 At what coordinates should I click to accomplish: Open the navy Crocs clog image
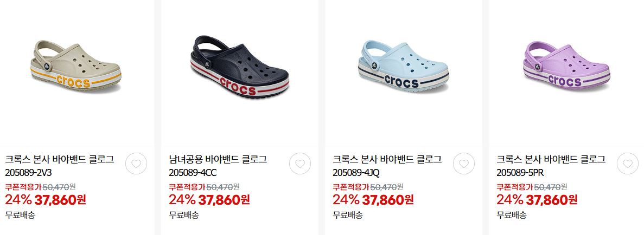pos(240,67)
